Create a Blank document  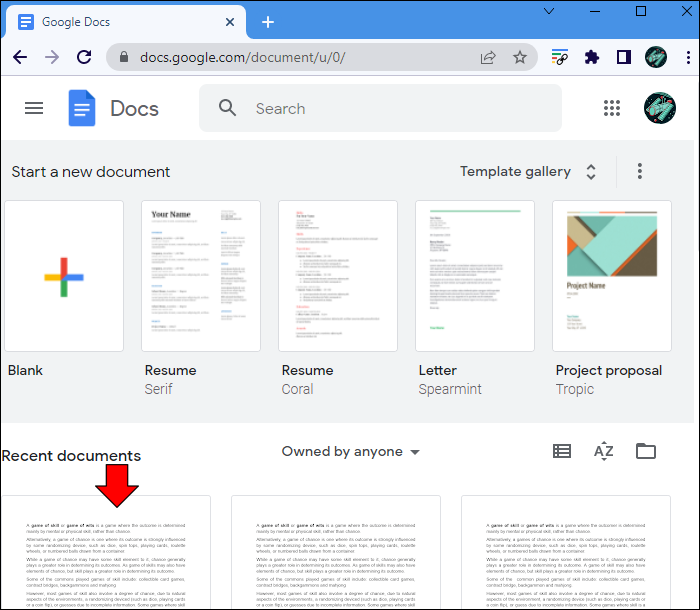(64, 276)
